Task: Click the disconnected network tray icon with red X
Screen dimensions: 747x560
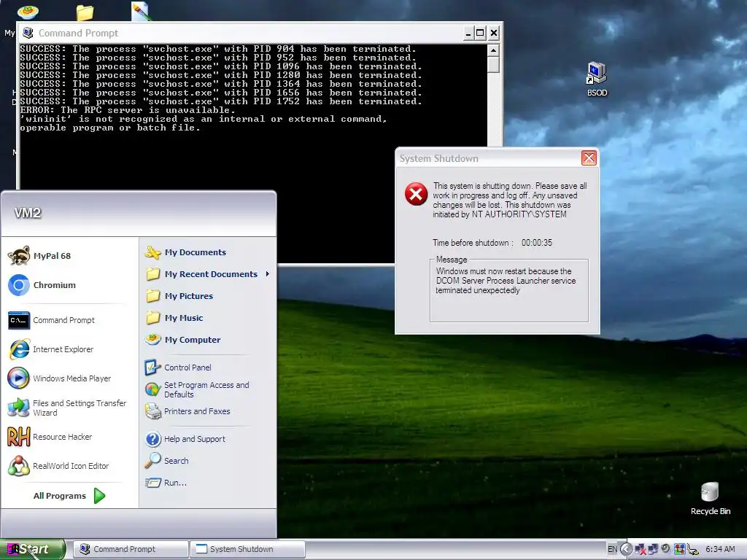Action: (x=640, y=549)
